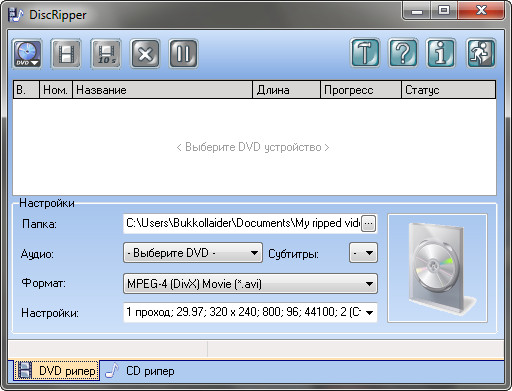Open the Субтитры dropdown

click(x=363, y=253)
